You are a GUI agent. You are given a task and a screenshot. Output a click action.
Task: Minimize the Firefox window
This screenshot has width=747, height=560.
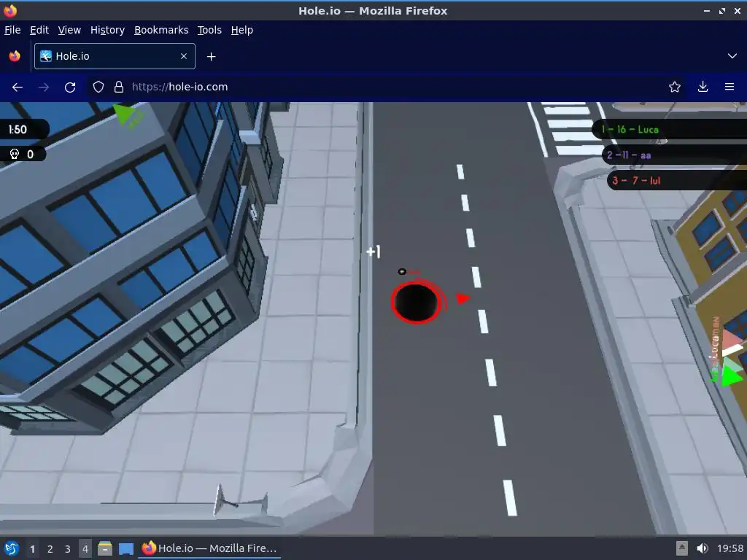pyautogui.click(x=706, y=10)
